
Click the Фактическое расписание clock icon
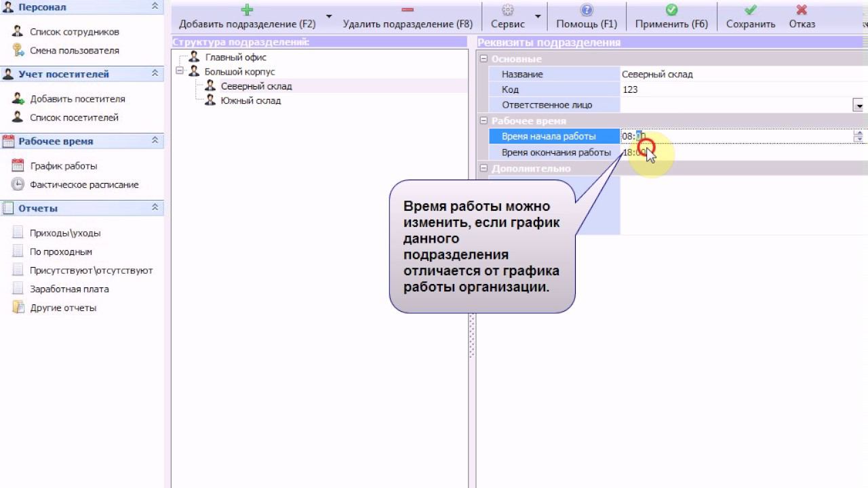[x=18, y=184]
